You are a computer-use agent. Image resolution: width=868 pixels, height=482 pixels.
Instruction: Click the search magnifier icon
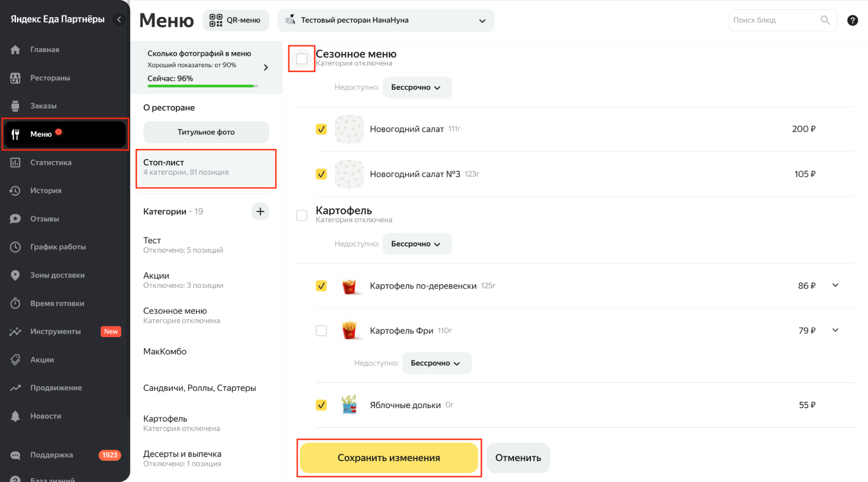point(825,20)
